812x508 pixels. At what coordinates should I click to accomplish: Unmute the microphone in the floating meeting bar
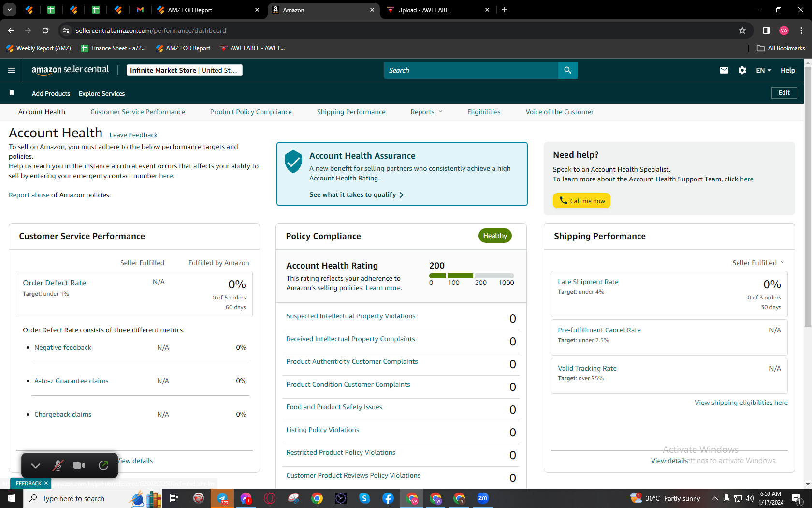[x=58, y=465]
